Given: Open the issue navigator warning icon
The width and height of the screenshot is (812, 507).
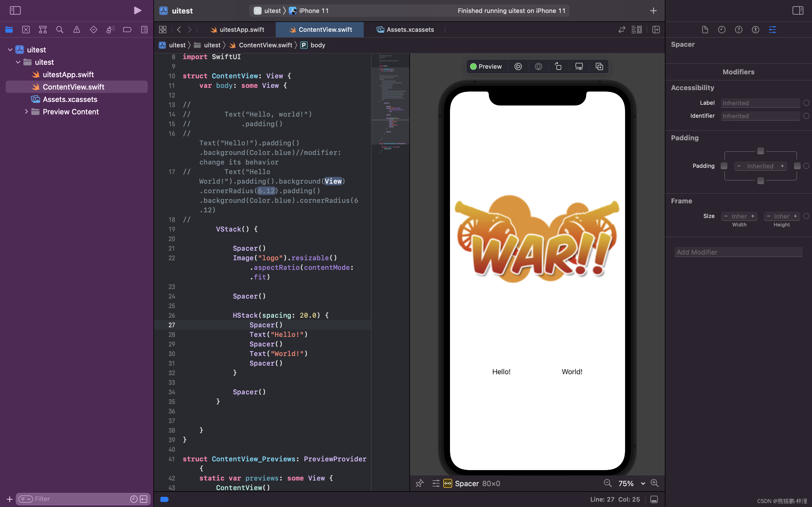Looking at the screenshot, I should [x=76, y=30].
